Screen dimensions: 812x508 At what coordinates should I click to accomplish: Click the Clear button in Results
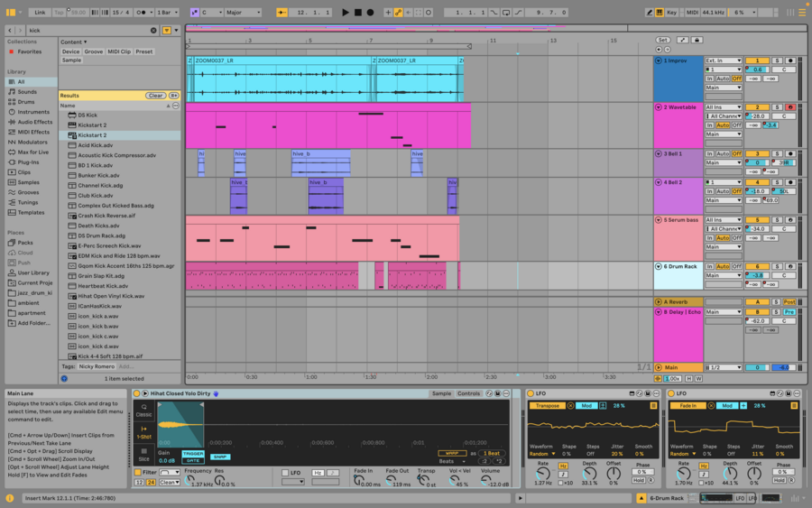pyautogui.click(x=155, y=96)
